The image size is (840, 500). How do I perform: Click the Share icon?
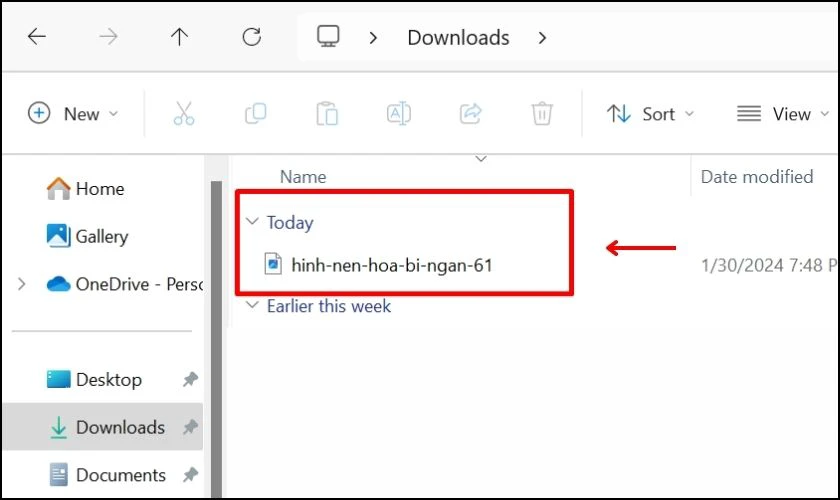click(470, 114)
